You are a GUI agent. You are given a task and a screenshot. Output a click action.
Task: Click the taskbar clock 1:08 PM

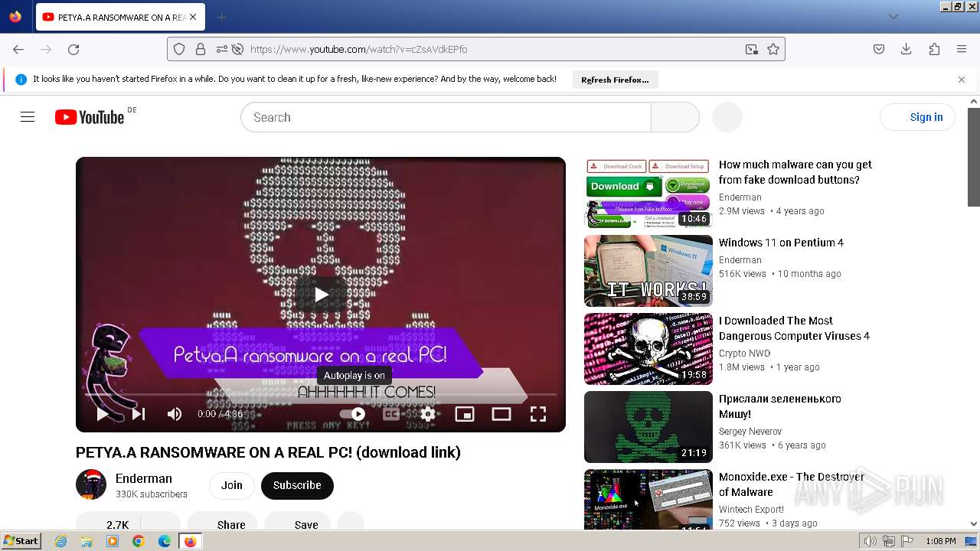click(940, 541)
